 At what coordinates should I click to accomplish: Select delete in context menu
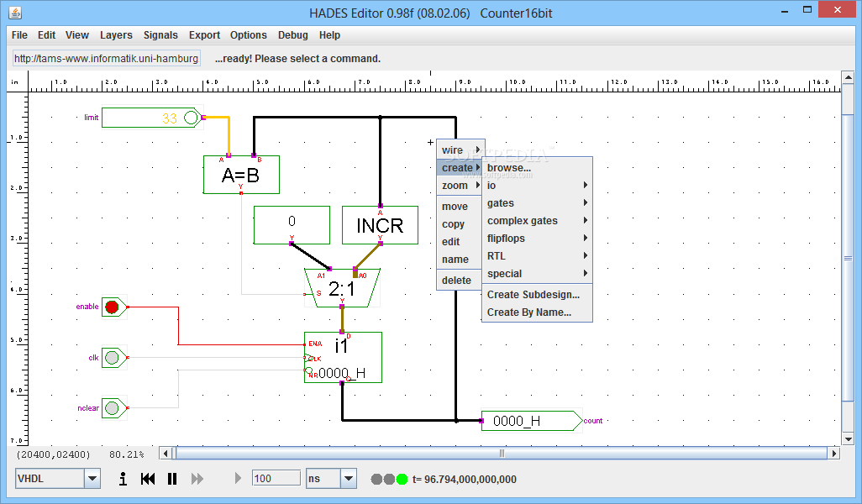coord(459,281)
